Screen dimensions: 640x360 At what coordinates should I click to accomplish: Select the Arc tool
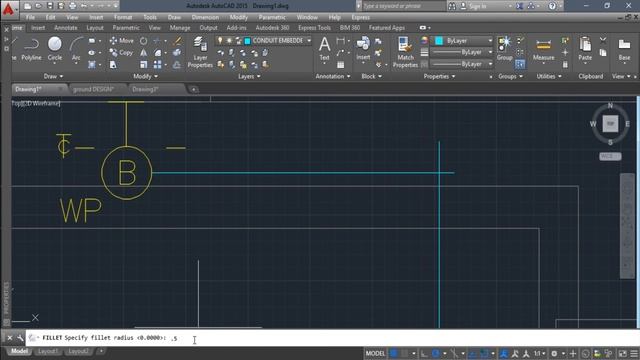(x=76, y=49)
